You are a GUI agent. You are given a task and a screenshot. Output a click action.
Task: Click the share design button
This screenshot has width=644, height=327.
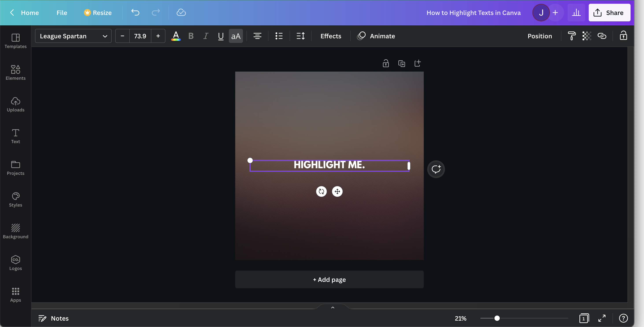pyautogui.click(x=609, y=13)
